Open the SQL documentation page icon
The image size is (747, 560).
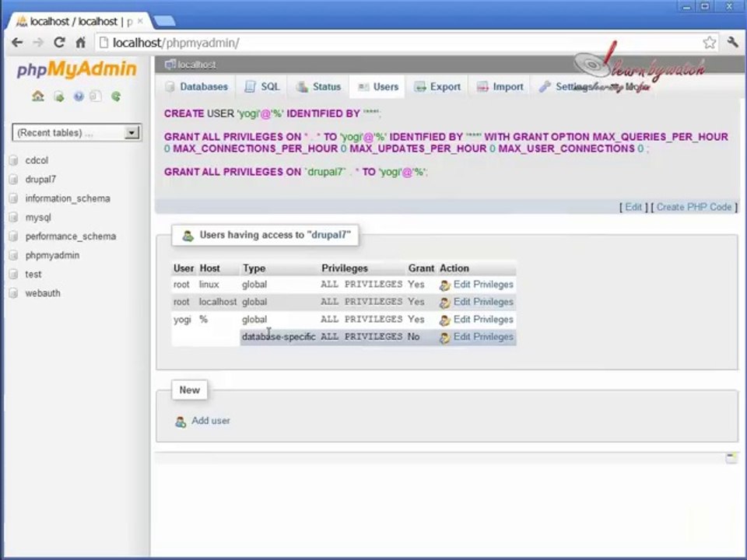(x=96, y=96)
